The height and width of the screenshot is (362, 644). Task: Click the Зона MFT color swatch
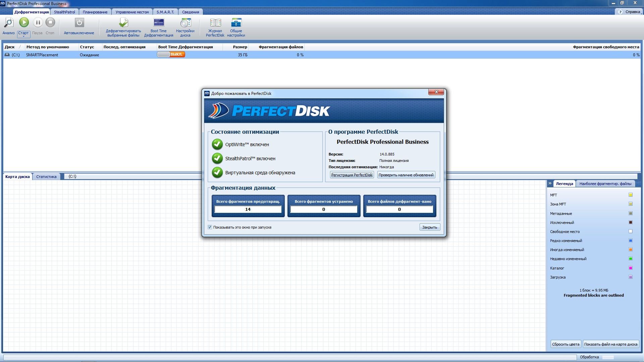pyautogui.click(x=631, y=204)
